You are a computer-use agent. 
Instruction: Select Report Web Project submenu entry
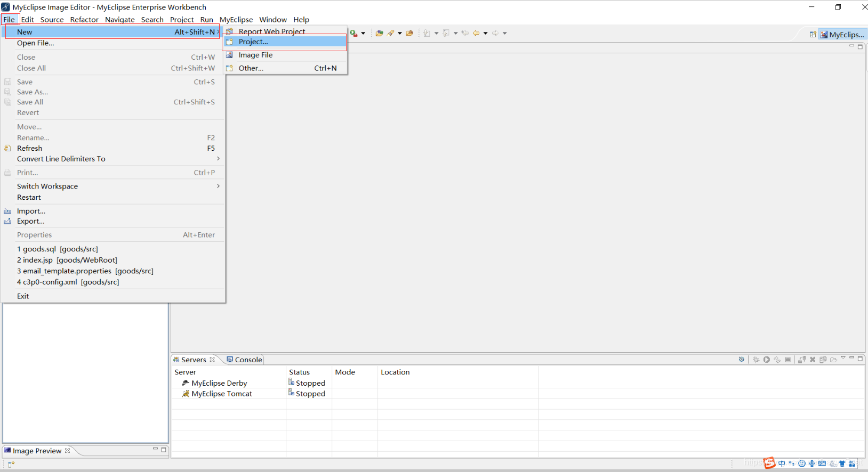click(x=285, y=31)
